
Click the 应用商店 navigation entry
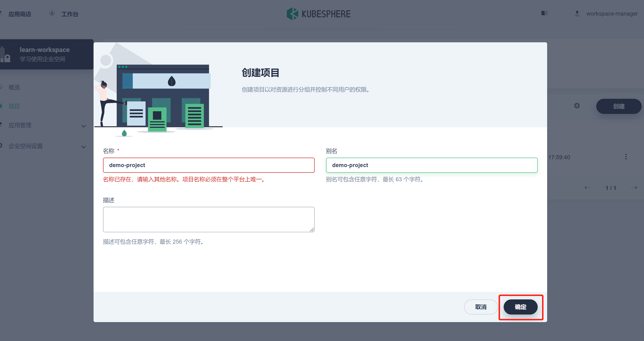[x=20, y=14]
